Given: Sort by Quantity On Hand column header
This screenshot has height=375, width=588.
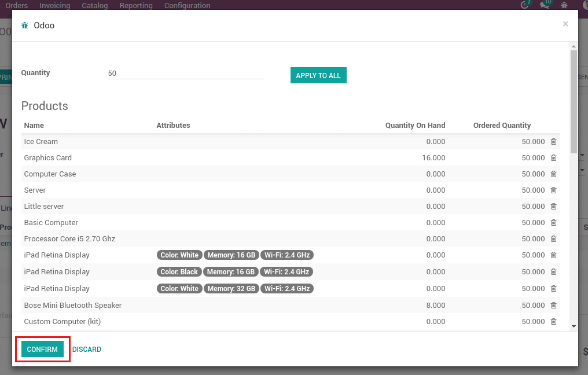Looking at the screenshot, I should click(x=415, y=125).
